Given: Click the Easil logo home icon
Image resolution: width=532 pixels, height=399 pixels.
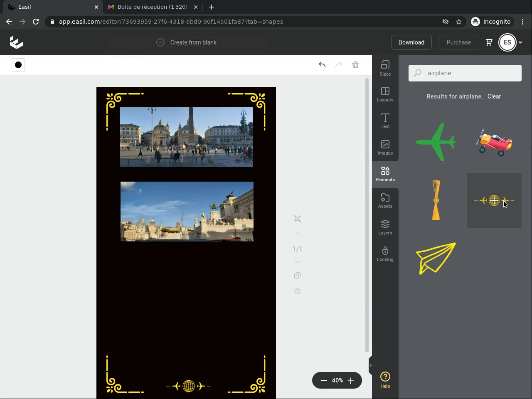Looking at the screenshot, I should point(17,42).
